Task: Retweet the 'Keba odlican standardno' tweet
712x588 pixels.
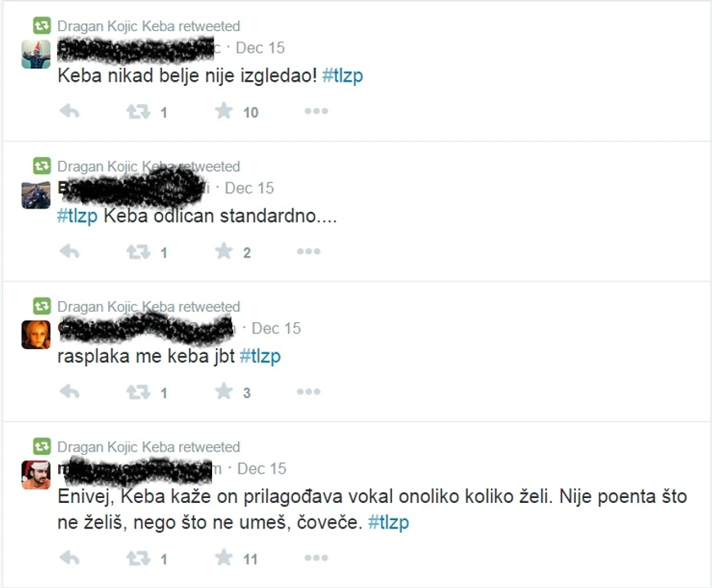Action: [138, 251]
